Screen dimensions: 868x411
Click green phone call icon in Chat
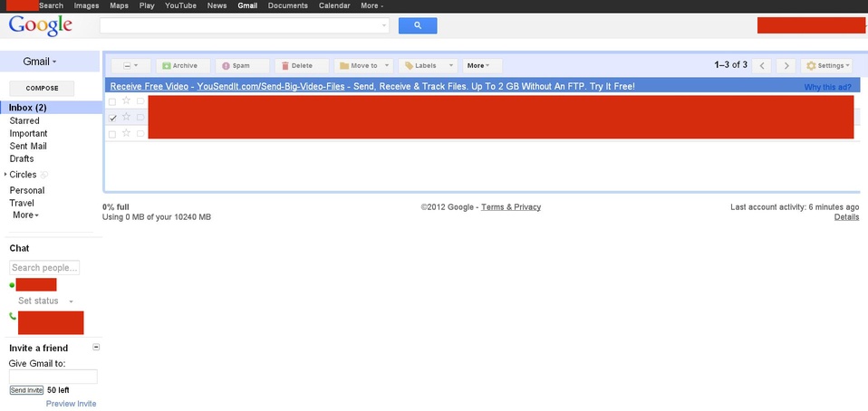tap(13, 316)
